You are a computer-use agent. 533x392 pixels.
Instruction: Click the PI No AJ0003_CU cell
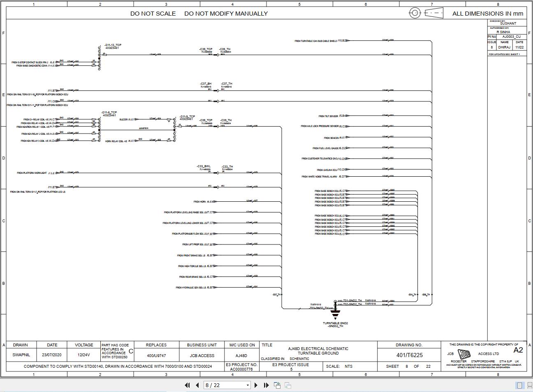coord(511,37)
